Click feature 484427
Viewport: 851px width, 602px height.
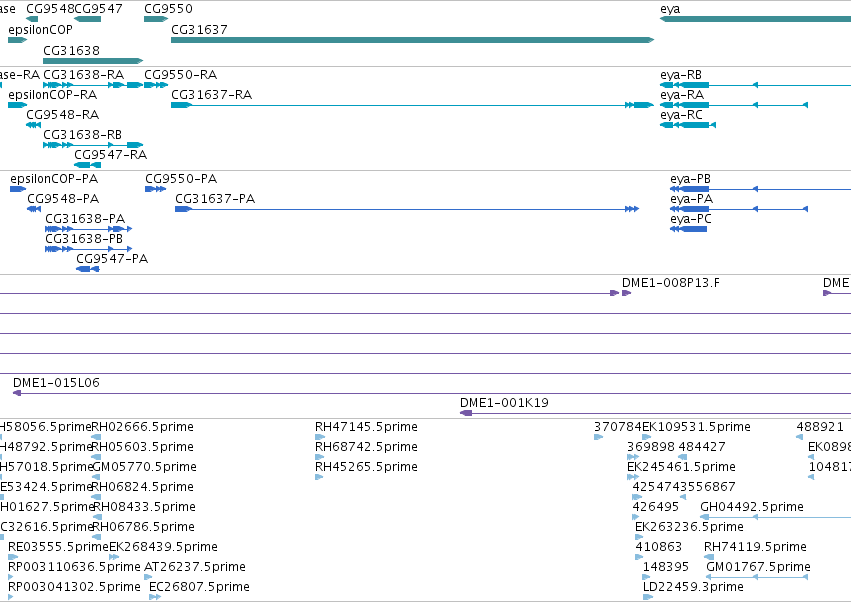pyautogui.click(x=683, y=457)
